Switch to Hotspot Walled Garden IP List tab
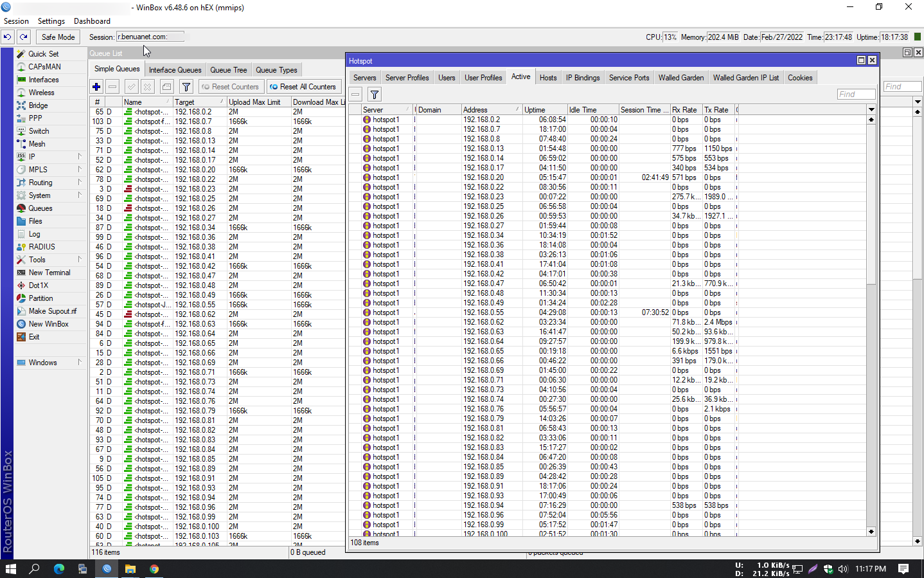The width and height of the screenshot is (924, 578). (x=745, y=78)
